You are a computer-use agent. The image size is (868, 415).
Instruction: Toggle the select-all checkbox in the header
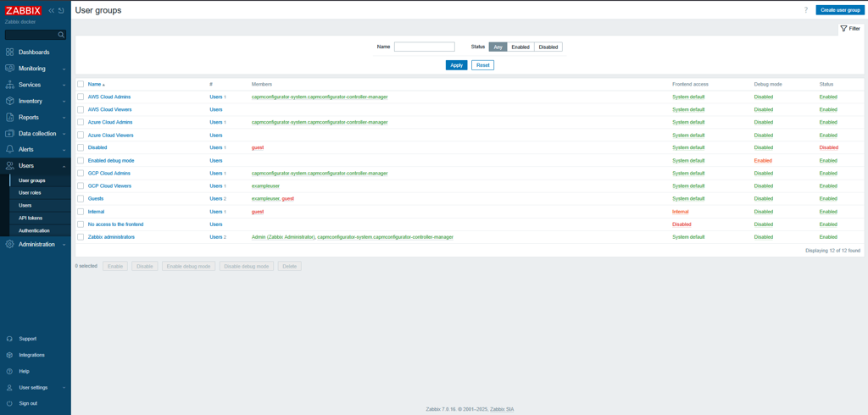pos(81,84)
